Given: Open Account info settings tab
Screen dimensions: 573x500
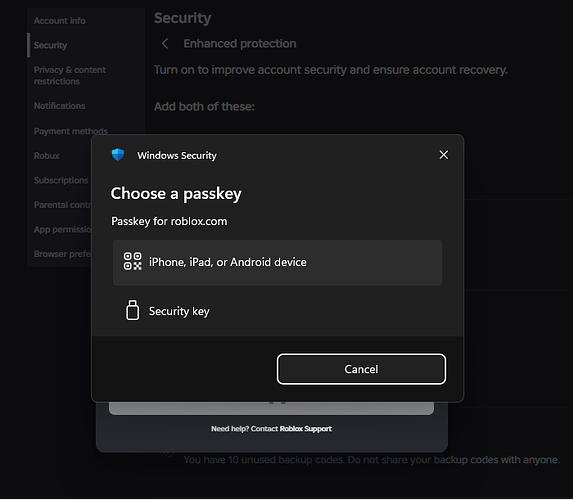Looking at the screenshot, I should click(x=60, y=21).
